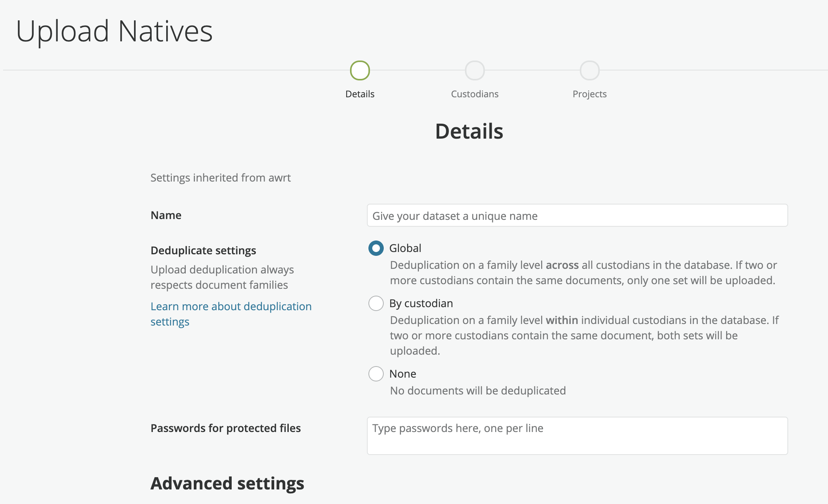Click the large Details section heading

click(x=469, y=131)
